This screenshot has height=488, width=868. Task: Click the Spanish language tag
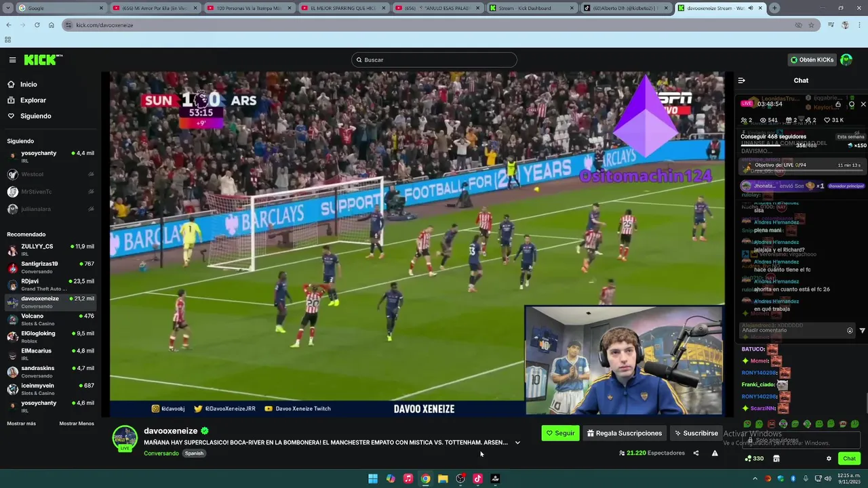[x=194, y=453]
